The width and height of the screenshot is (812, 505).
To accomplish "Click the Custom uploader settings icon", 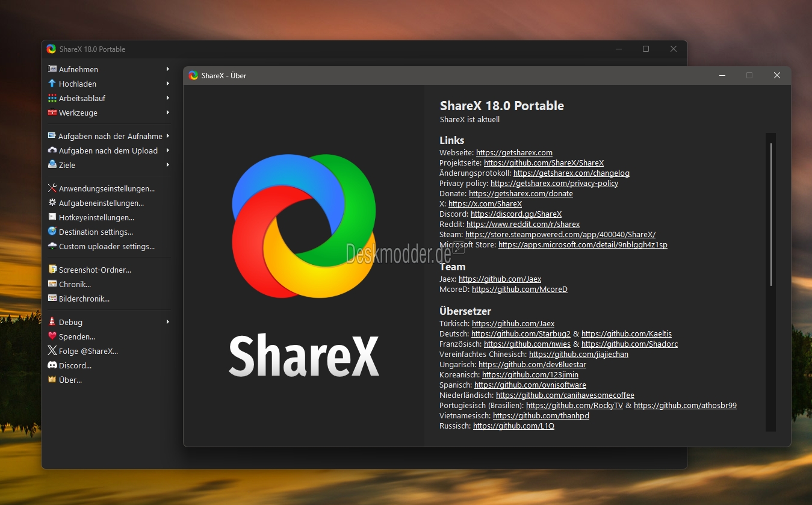I will tap(52, 246).
